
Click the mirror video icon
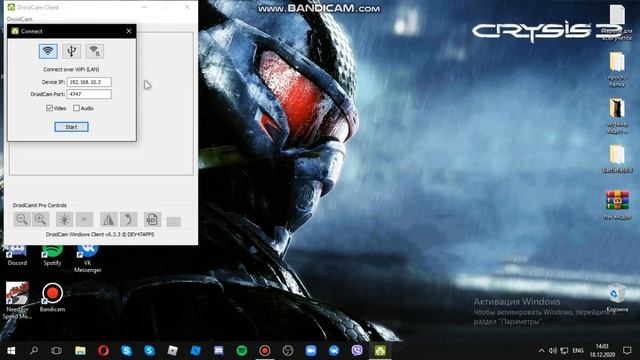pos(109,220)
